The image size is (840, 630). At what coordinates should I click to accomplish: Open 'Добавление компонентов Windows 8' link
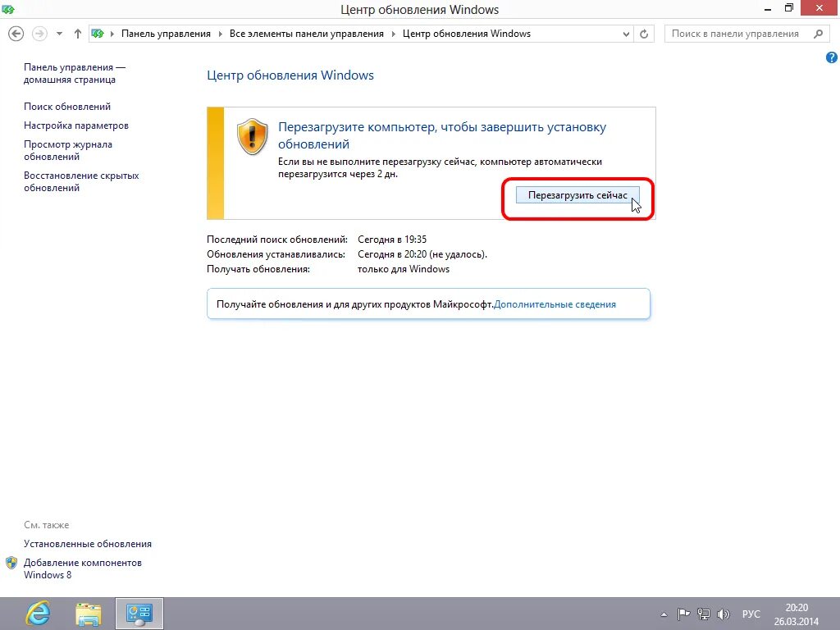click(83, 568)
